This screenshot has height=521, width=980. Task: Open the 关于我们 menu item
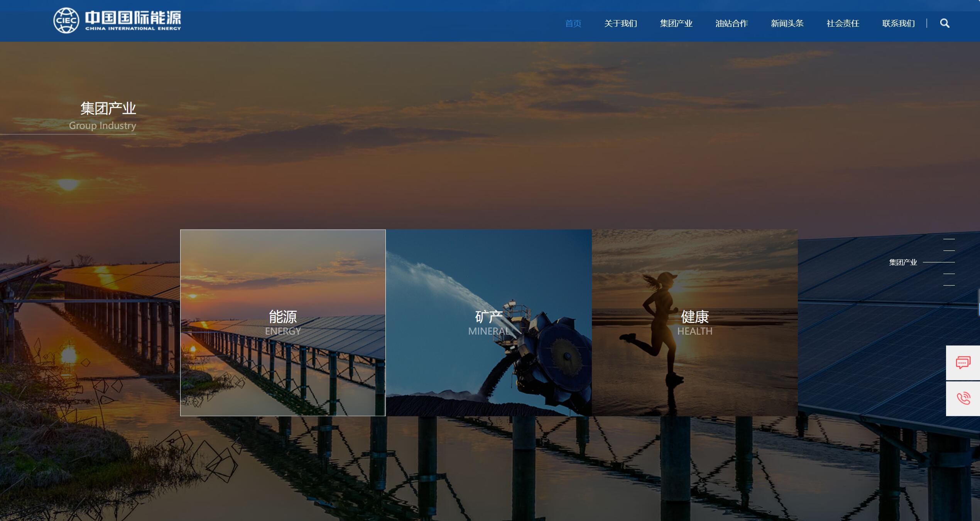[620, 24]
